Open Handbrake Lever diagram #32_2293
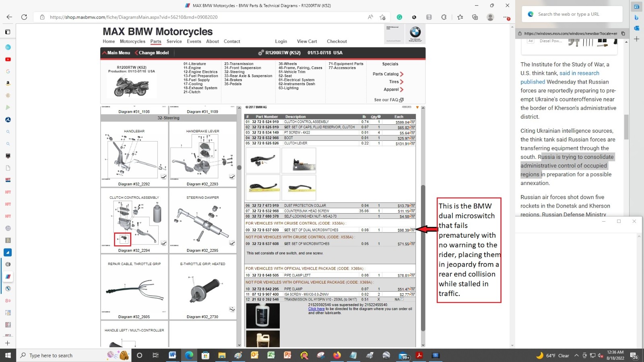The width and height of the screenshot is (644, 362). pos(202,155)
